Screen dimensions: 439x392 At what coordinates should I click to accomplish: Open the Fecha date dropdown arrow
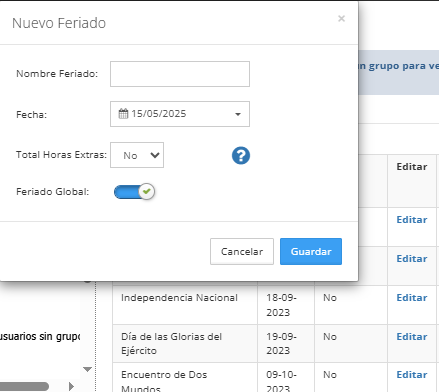tap(238, 114)
